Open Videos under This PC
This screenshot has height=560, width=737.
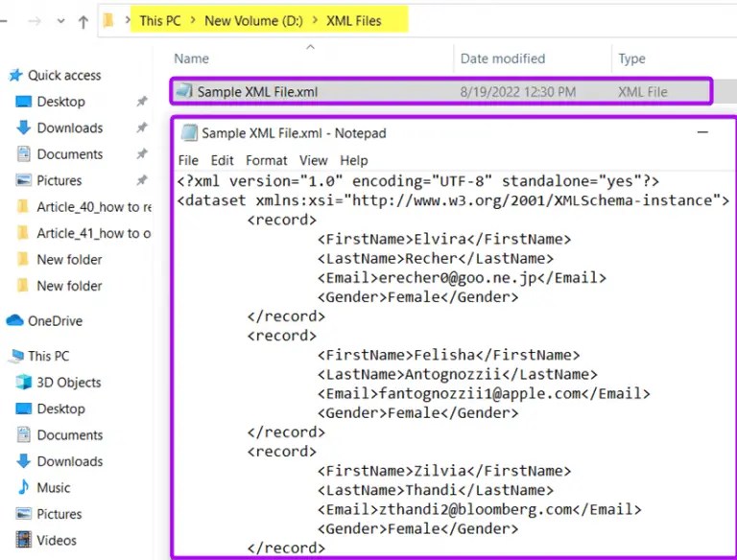point(57,540)
